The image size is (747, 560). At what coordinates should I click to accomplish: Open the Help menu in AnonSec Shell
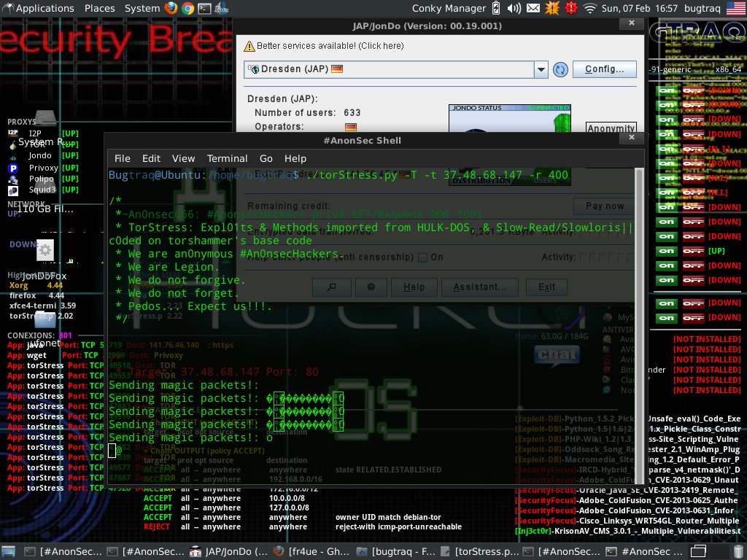point(295,158)
